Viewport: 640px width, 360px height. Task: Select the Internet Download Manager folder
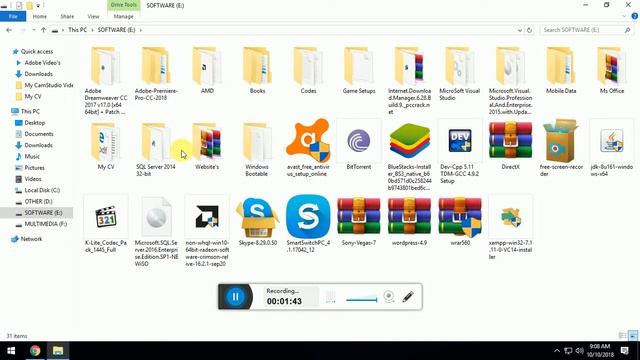(409, 80)
